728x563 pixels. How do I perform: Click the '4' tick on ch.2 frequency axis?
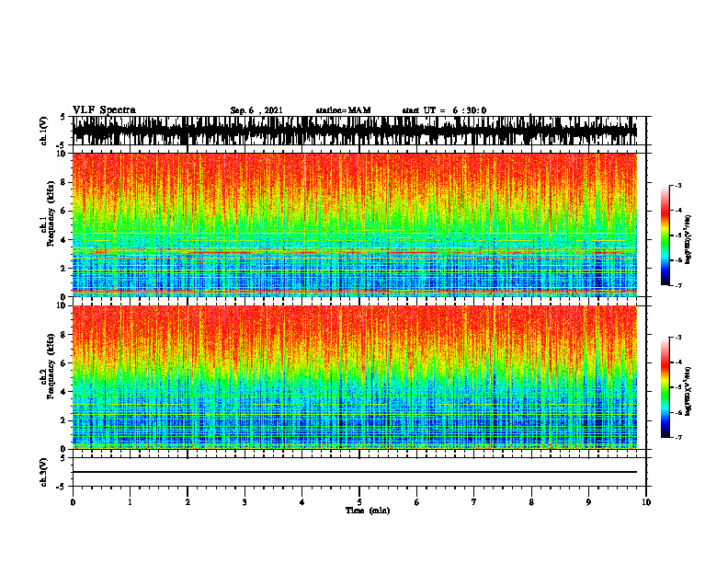coord(64,392)
